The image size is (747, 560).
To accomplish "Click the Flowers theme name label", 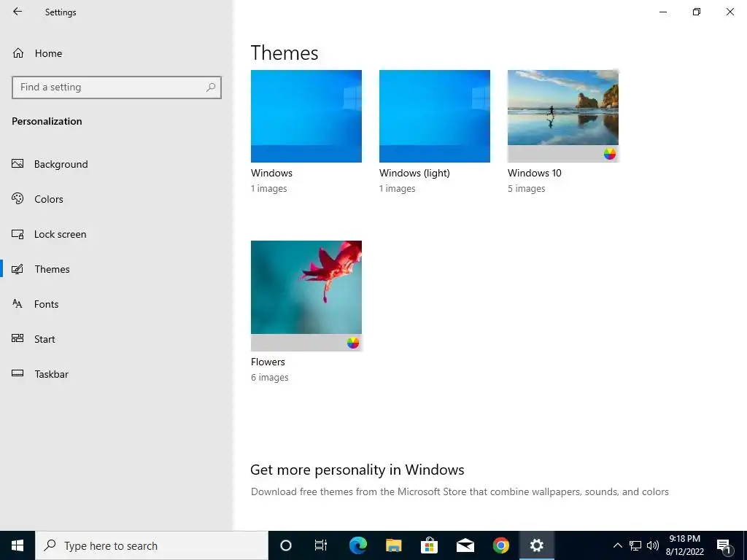I will pos(268,362).
